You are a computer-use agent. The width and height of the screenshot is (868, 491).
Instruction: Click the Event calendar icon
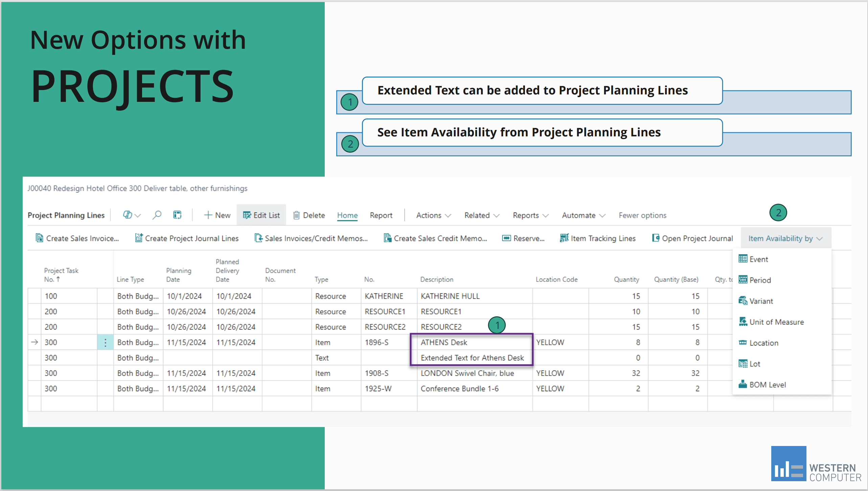(743, 259)
